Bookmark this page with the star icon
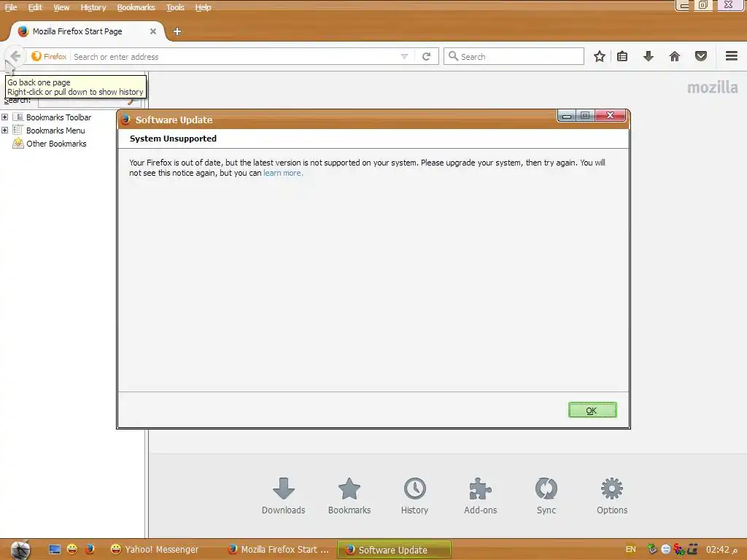Viewport: 747px width, 560px height. (x=600, y=56)
